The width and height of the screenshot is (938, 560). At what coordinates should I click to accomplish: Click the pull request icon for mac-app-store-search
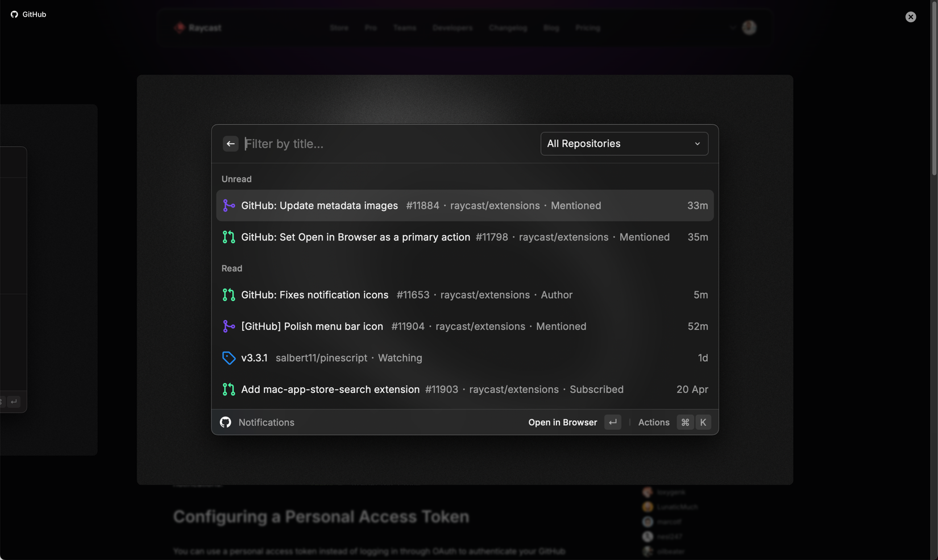[229, 389]
